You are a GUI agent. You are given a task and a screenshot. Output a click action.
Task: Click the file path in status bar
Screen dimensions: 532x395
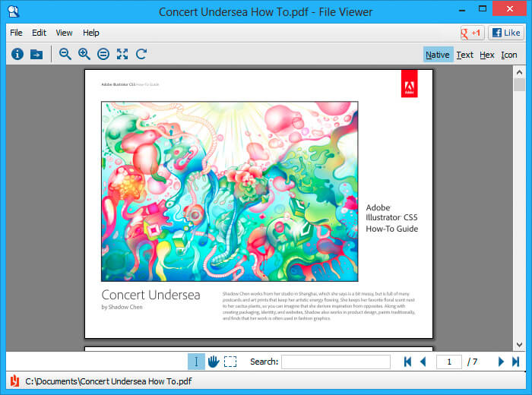point(108,381)
